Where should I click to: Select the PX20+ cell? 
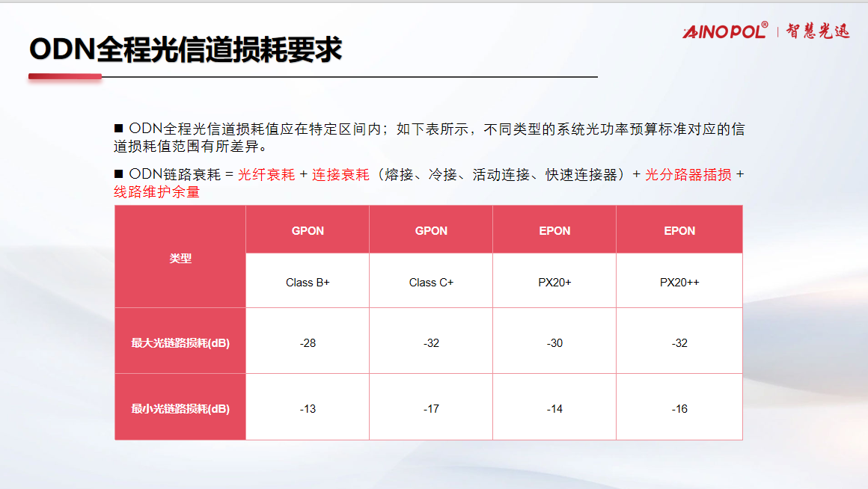[x=554, y=283]
